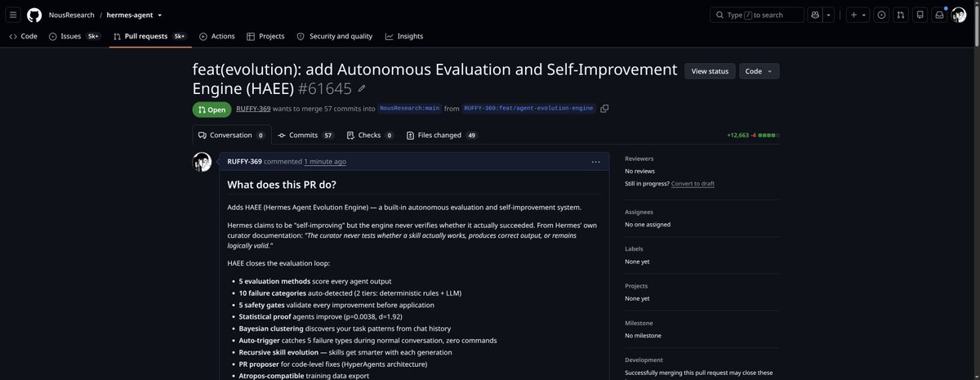980x380 pixels.
Task: Open the comment options ellipsis menu
Action: [596, 162]
